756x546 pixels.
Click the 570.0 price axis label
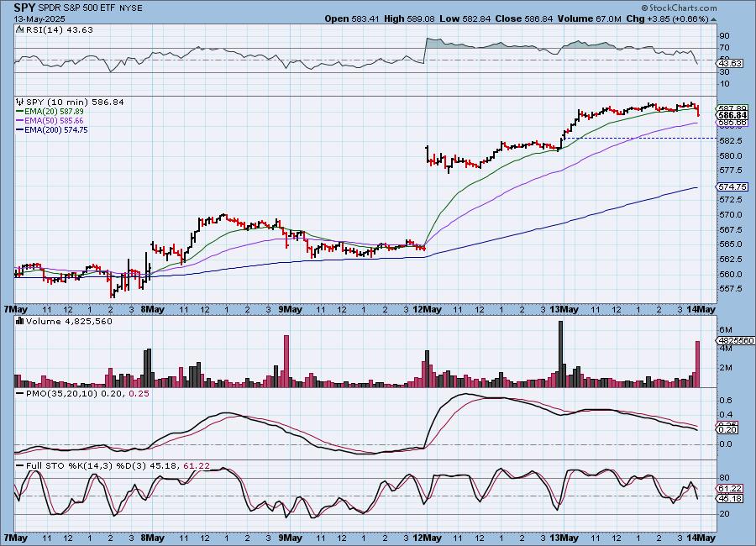pos(731,214)
